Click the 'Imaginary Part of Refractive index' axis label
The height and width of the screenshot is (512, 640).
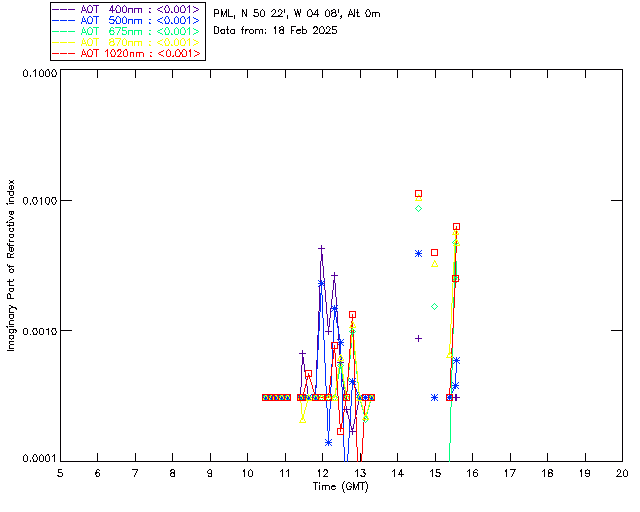(x=11, y=265)
